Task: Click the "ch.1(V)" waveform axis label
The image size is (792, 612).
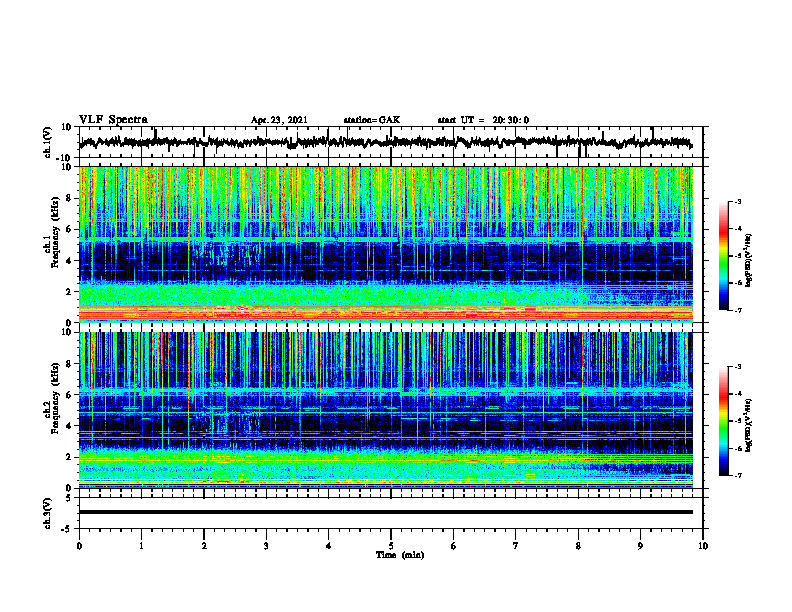Action: [x=48, y=142]
